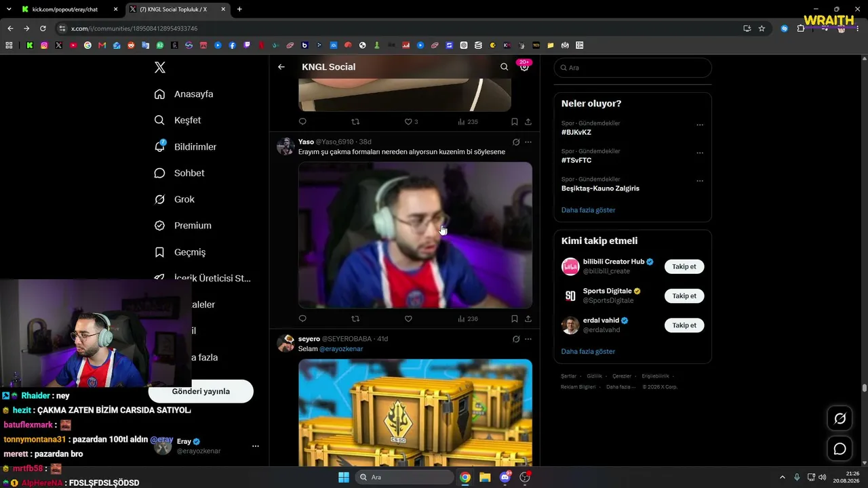The width and height of the screenshot is (868, 488).
Task: Follow erdal vahid
Action: pyautogui.click(x=684, y=325)
